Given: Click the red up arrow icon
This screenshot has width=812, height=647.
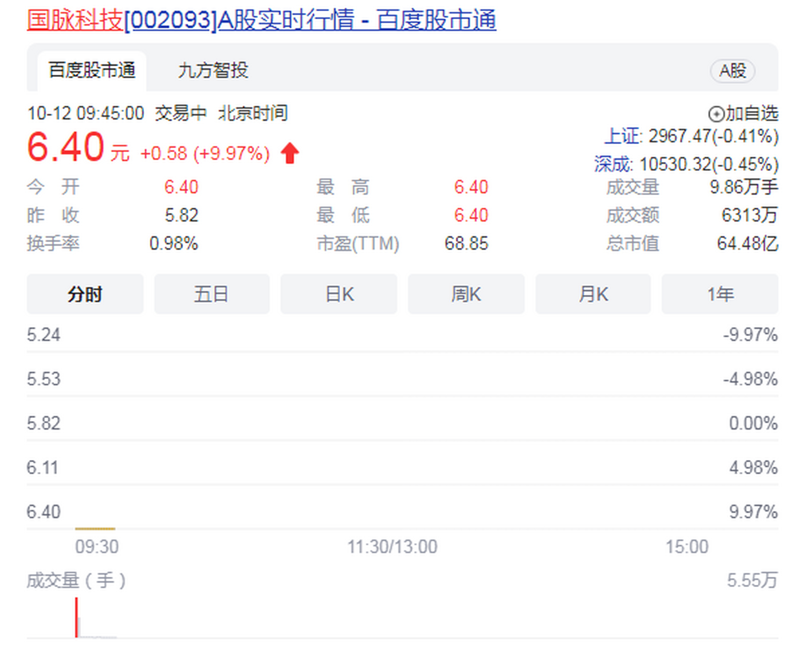Looking at the screenshot, I should [x=290, y=153].
